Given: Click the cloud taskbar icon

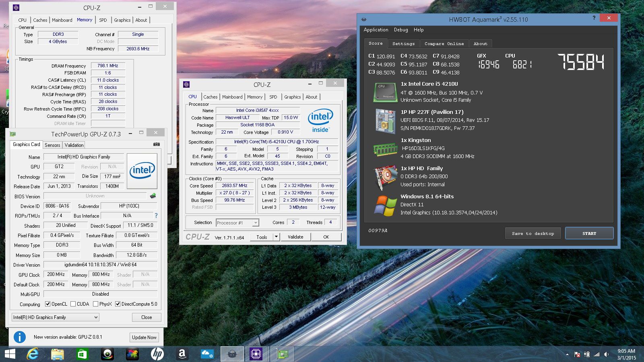Looking at the screenshot, I should click(x=207, y=354).
